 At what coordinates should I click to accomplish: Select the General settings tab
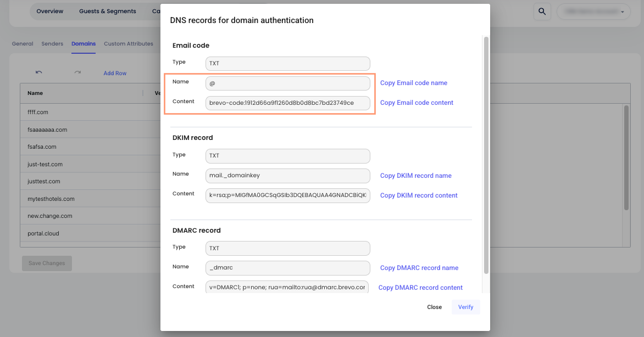pyautogui.click(x=23, y=44)
